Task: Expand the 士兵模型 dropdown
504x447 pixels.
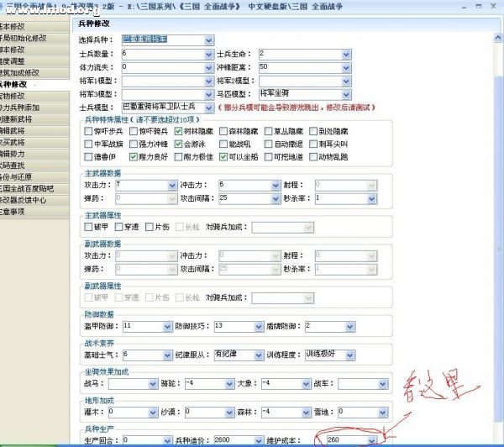Action: 207,108
